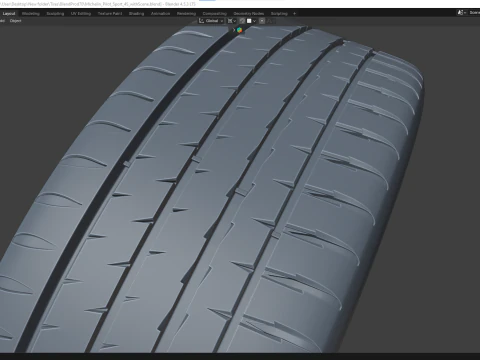Switch to Geometry Nodes workspace

[x=249, y=14]
